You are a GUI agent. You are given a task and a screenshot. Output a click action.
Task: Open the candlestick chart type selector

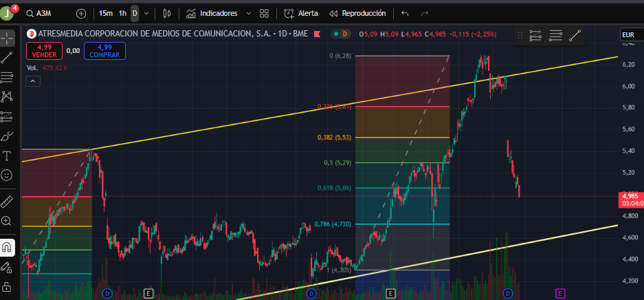click(167, 14)
